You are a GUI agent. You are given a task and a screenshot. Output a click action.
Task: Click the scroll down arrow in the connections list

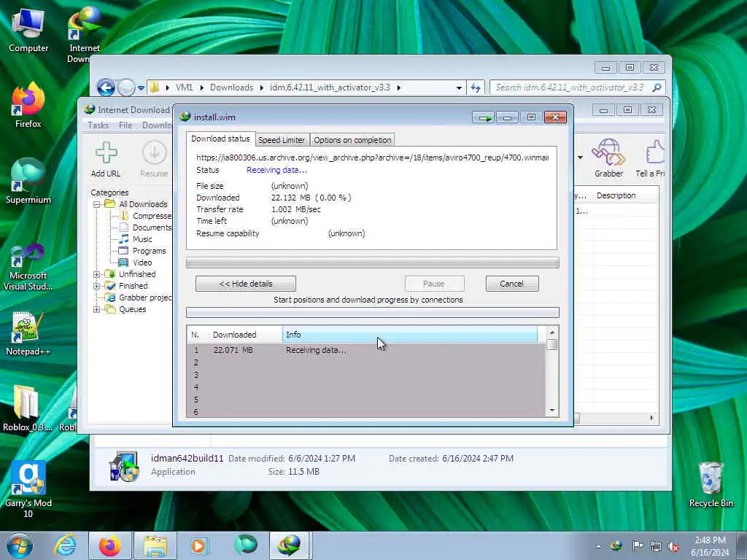pyautogui.click(x=552, y=411)
